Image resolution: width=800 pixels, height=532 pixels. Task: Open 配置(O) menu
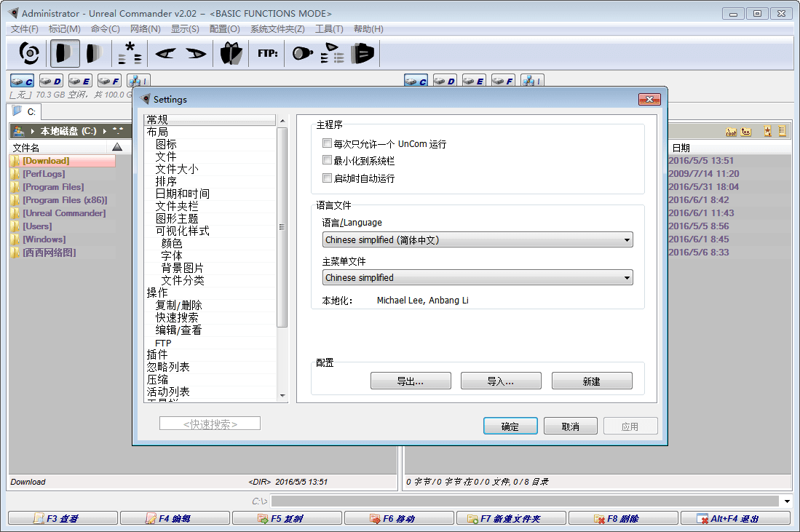coord(224,28)
